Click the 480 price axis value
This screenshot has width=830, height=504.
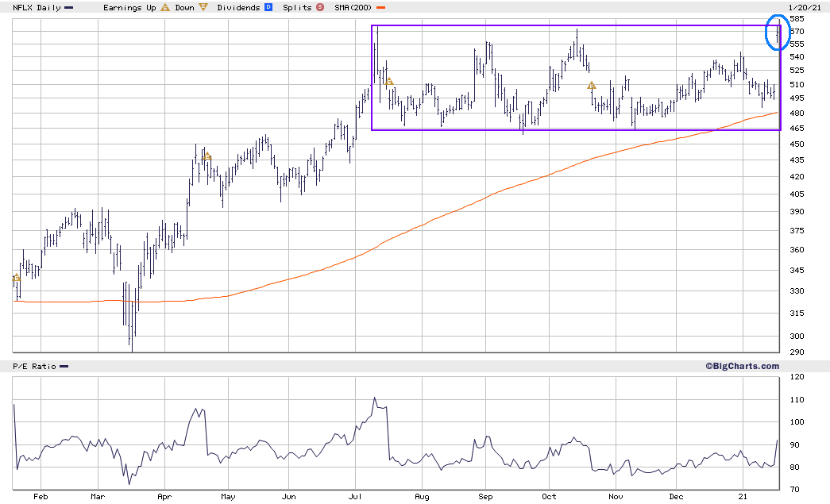coord(797,113)
